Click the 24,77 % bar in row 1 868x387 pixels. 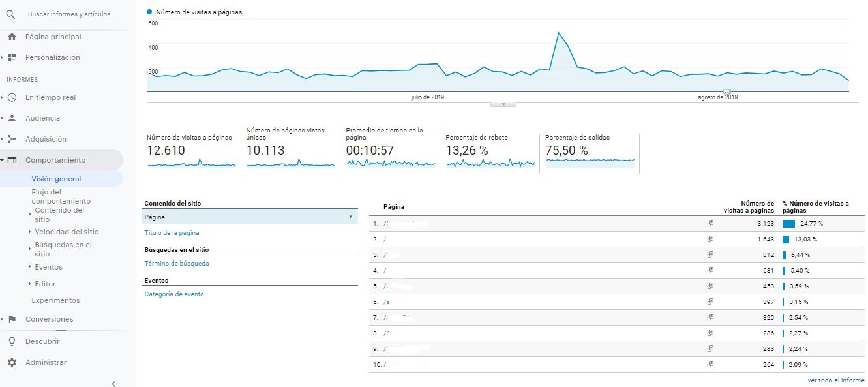(788, 223)
